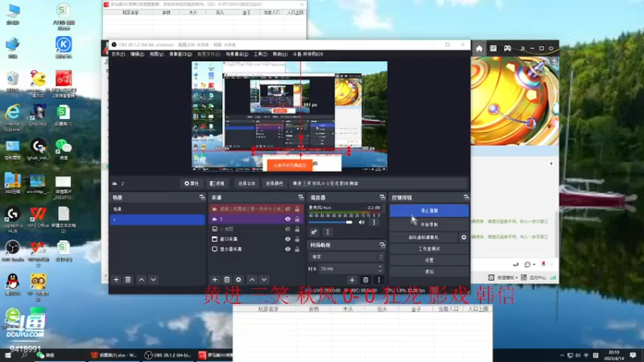Open virtual camera settings via the gear icon
644x362 pixels.
[x=464, y=237]
